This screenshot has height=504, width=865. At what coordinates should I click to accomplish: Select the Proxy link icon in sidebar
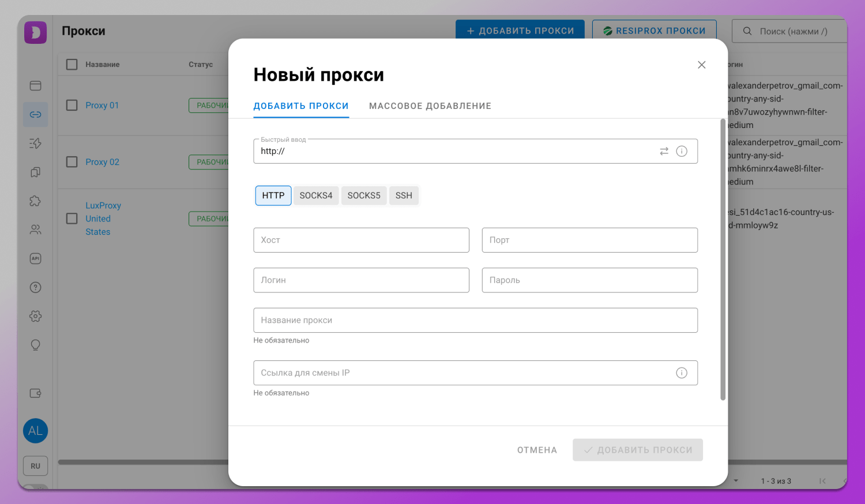(35, 114)
